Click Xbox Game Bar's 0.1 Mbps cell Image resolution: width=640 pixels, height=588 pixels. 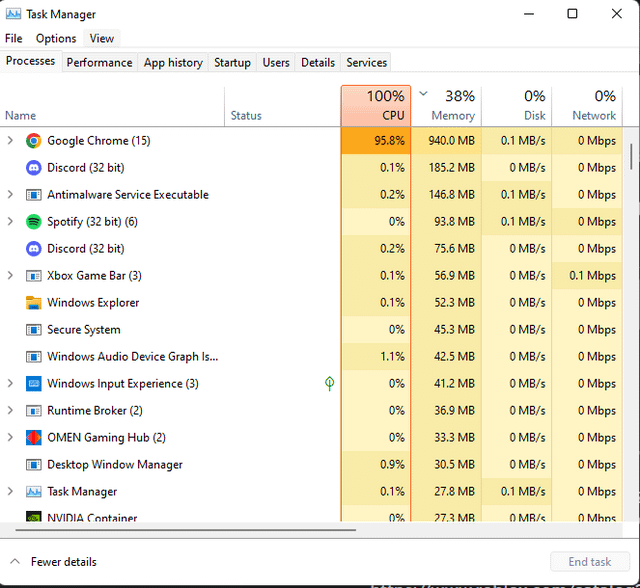[x=587, y=276]
